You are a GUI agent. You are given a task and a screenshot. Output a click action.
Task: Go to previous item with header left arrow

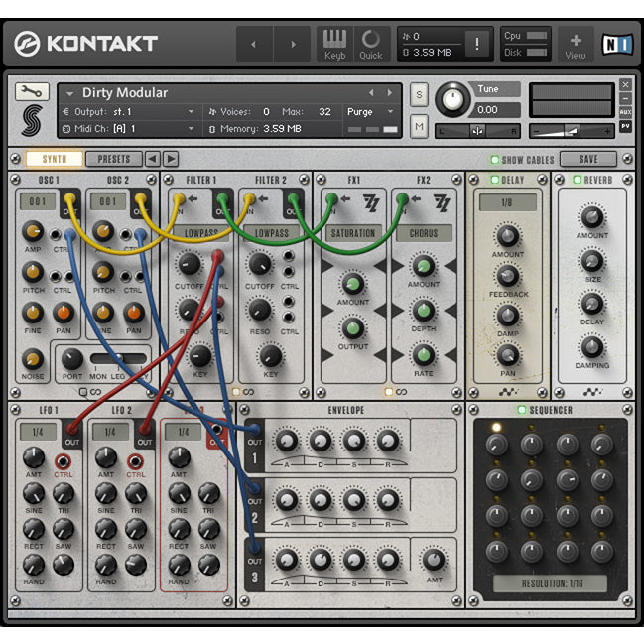254,44
